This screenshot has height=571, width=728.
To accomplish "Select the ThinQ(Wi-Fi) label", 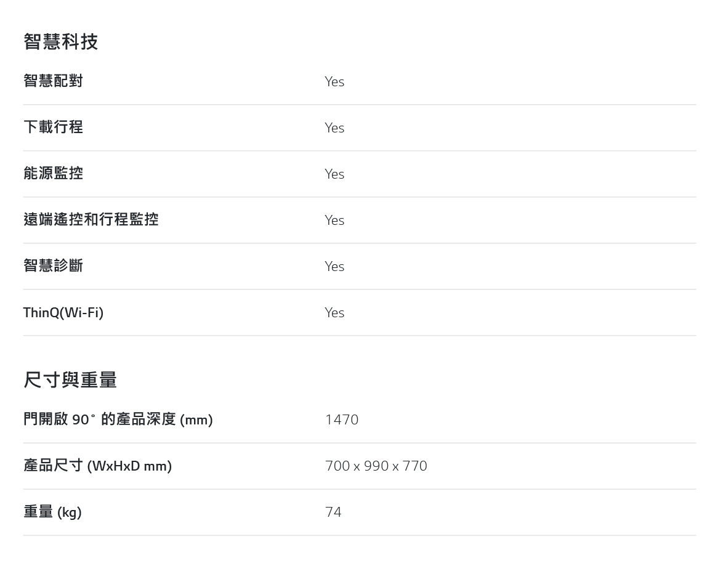I will [63, 312].
